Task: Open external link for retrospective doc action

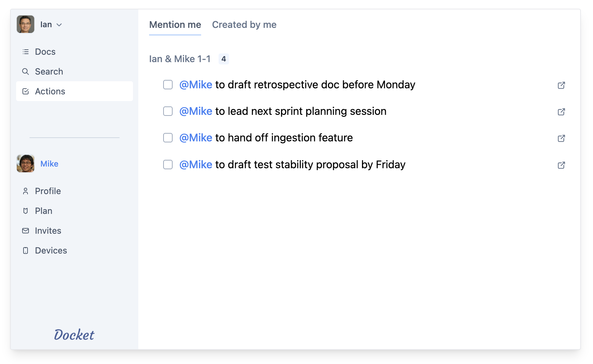Action: 561,85
